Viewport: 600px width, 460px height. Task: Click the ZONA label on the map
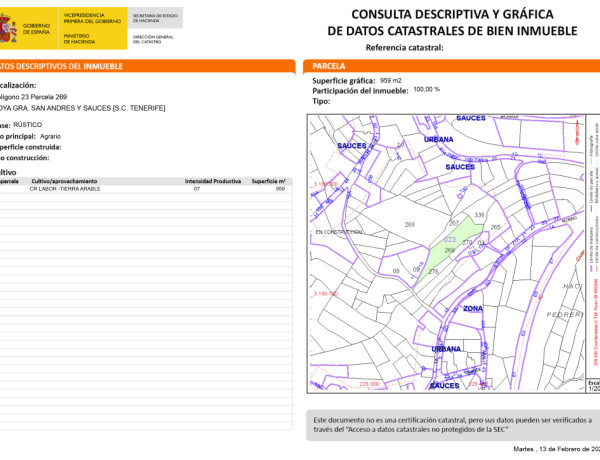pos(472,309)
